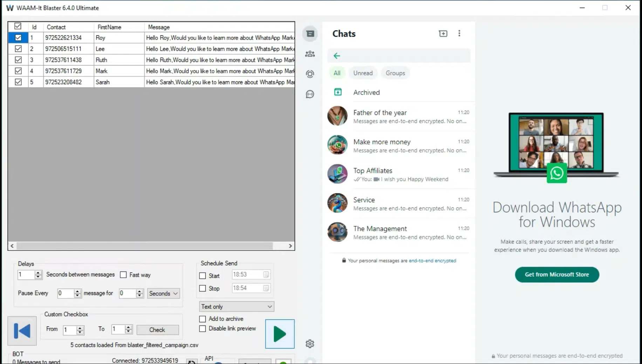Select the Status icon in sidebar
The width and height of the screenshot is (642, 364).
310,74
